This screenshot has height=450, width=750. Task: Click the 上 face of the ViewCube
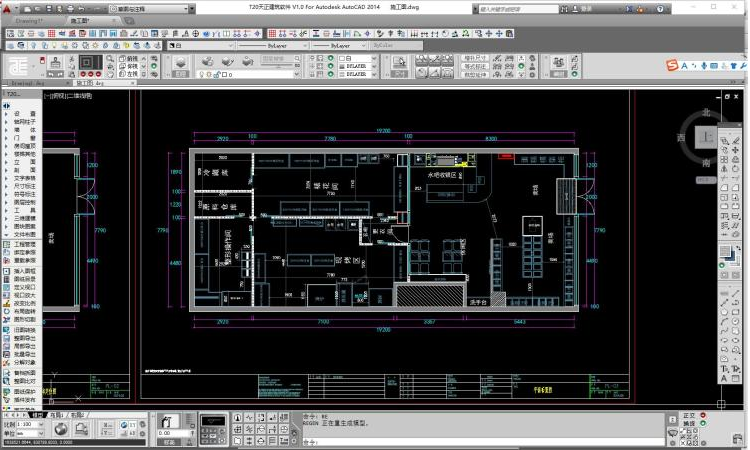(706, 138)
